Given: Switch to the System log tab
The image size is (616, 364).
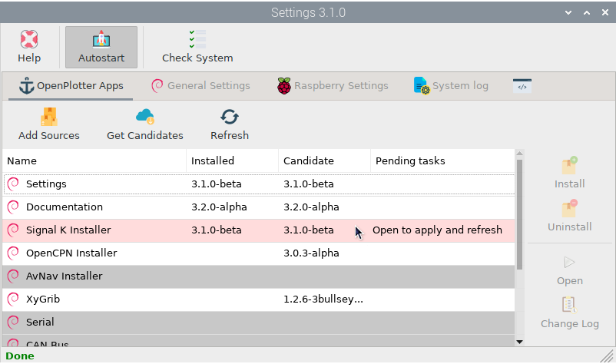Looking at the screenshot, I should click(451, 86).
